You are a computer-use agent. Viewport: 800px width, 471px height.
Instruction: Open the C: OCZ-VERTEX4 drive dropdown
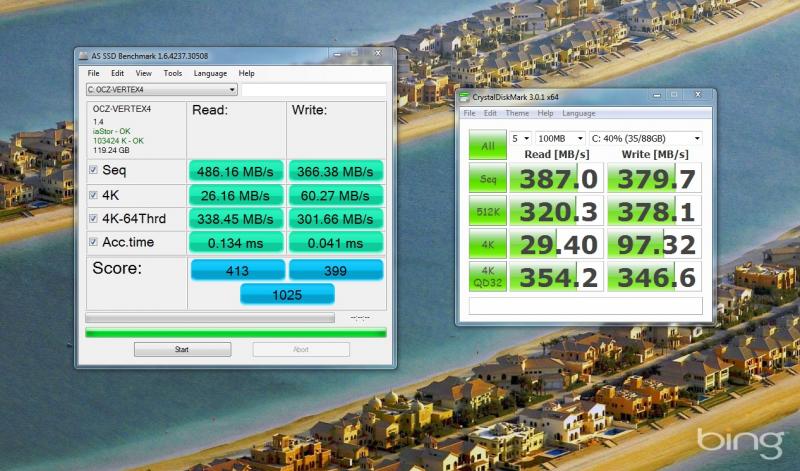[162, 90]
